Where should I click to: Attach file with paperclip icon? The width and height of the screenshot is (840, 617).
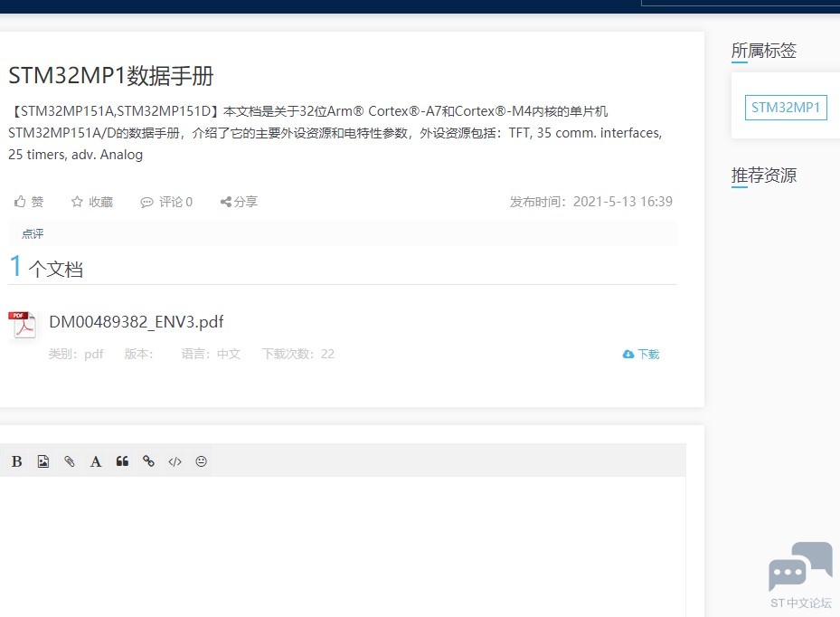coord(69,461)
